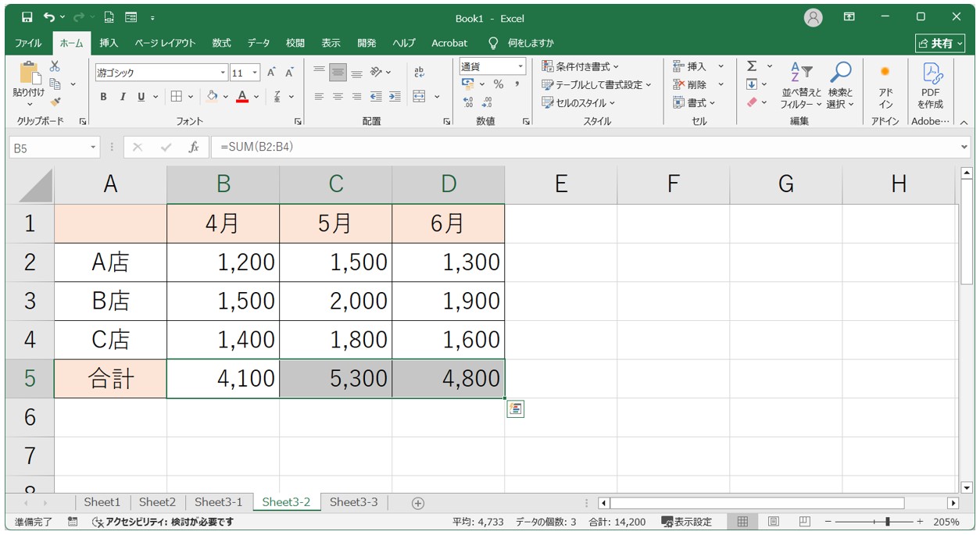This screenshot has height=535, width=980.
Task: Toggle Middle Align for cells
Action: (338, 72)
